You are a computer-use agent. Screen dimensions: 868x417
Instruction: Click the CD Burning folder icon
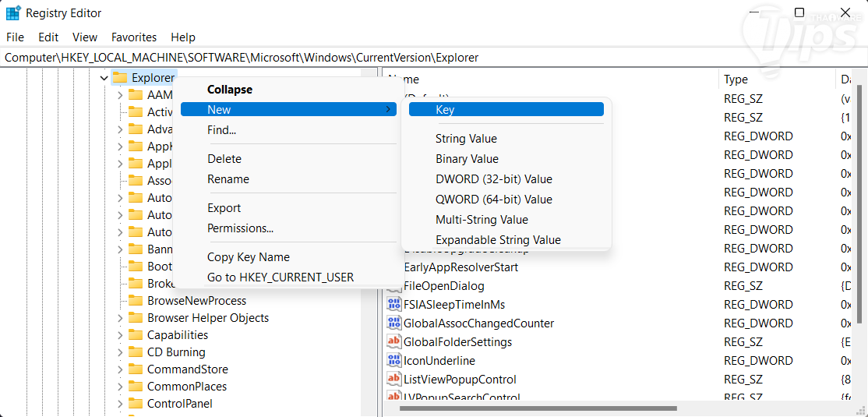tap(136, 352)
